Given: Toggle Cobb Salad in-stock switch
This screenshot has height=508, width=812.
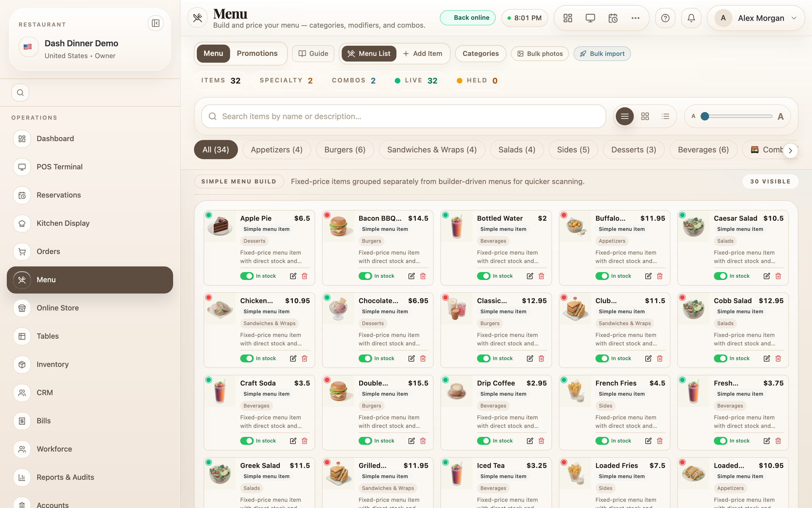Looking at the screenshot, I should (721, 358).
